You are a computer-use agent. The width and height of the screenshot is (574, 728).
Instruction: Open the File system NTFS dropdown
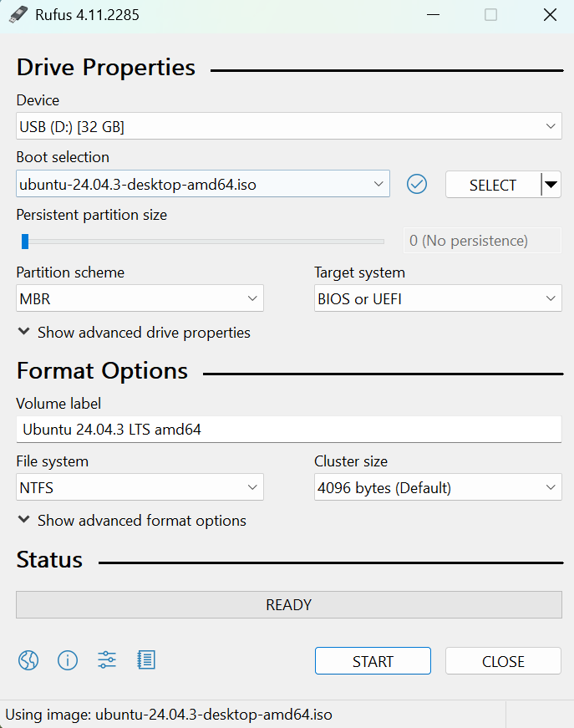(x=140, y=487)
